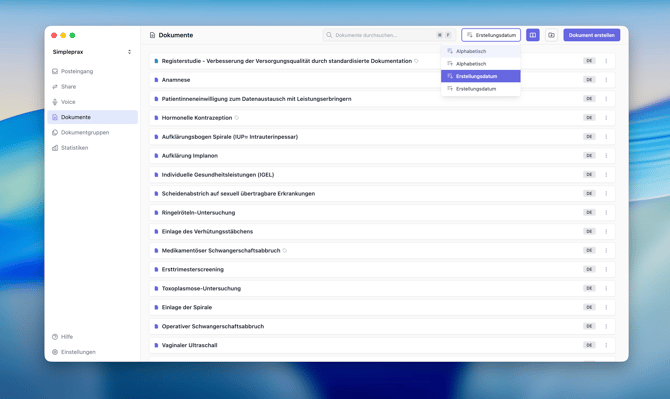670x399 pixels.
Task: Click the upload cloud icon button in toolbar
Action: tap(551, 35)
